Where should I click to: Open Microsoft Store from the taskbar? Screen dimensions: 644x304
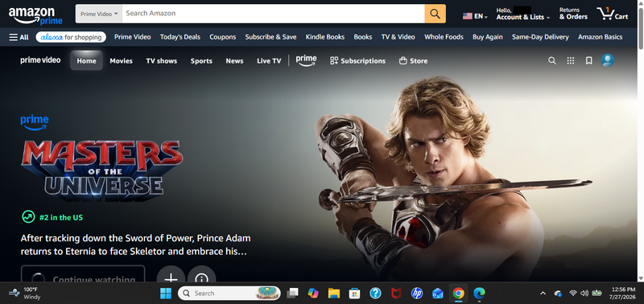[354, 293]
